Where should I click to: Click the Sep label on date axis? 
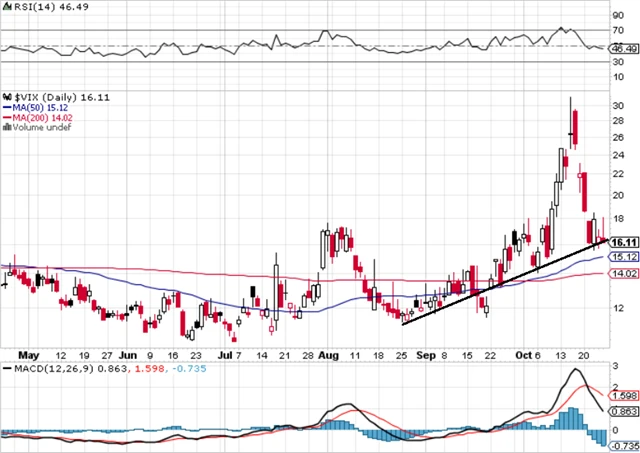coord(426,355)
